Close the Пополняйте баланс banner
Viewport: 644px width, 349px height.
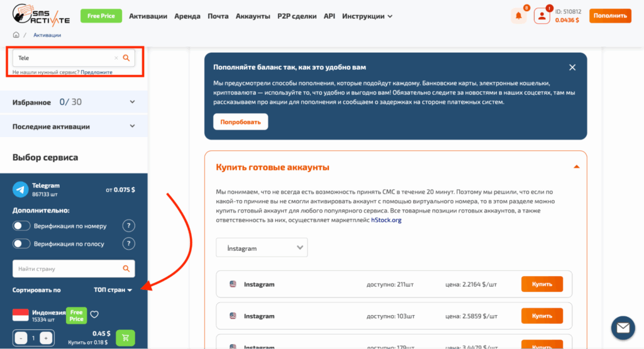click(x=572, y=67)
